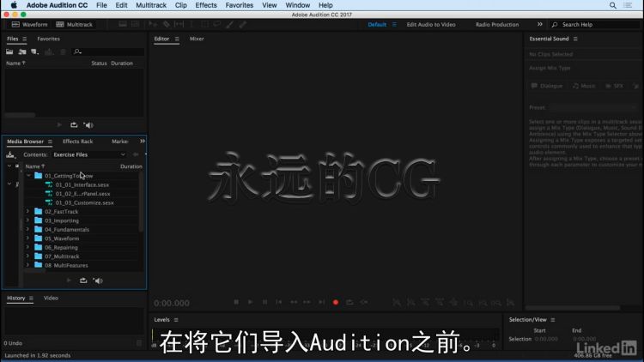Click the search magnifier icon in Files panel

click(x=77, y=51)
